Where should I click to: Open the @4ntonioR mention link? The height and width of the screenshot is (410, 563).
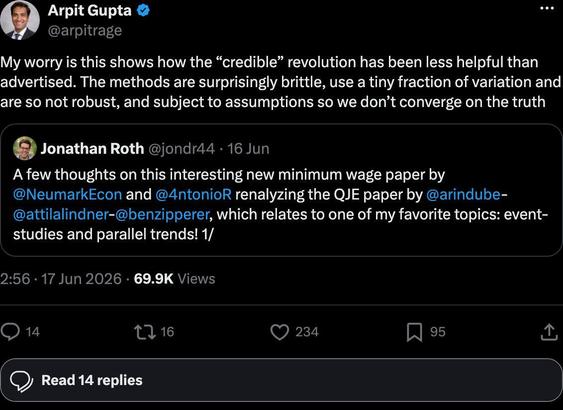tap(194, 194)
